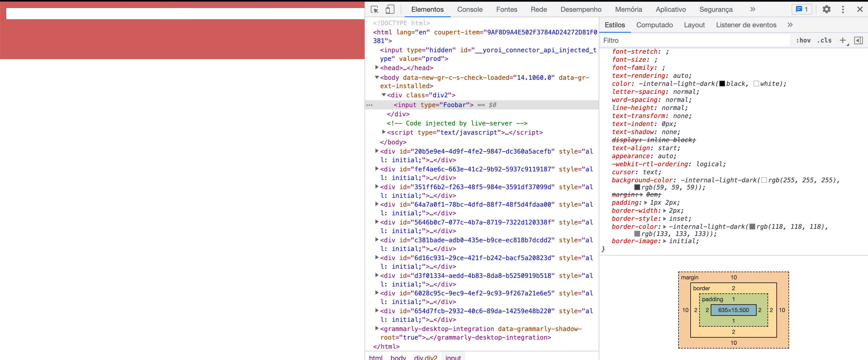Expand the script text/javascript node
868x360 pixels.
click(x=383, y=132)
